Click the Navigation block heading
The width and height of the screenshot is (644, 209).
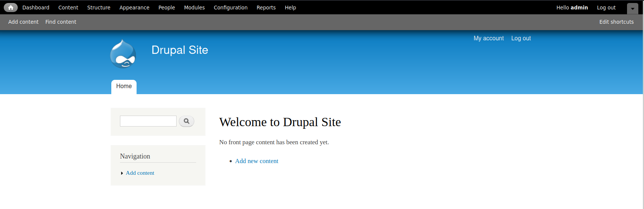(x=135, y=156)
